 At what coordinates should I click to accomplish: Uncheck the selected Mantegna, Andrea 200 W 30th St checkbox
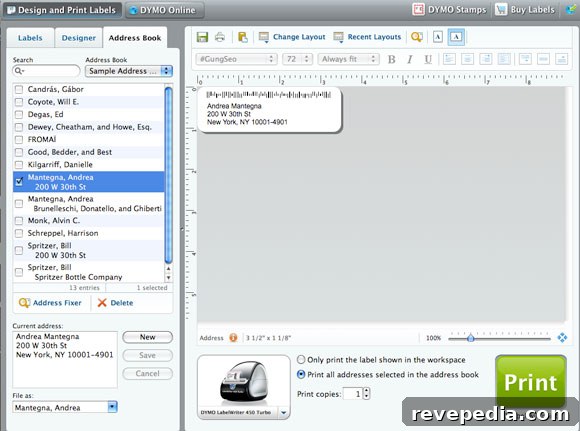tap(18, 181)
